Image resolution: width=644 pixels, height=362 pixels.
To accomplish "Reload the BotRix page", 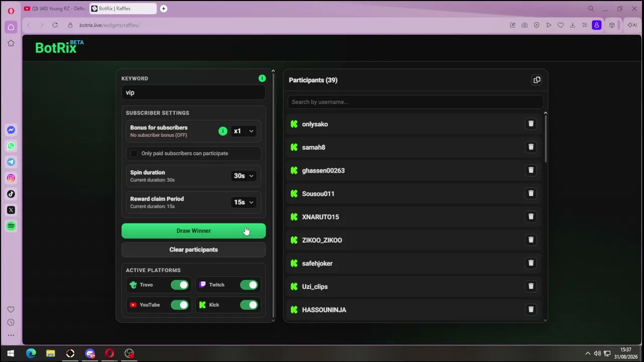I will [x=55, y=25].
